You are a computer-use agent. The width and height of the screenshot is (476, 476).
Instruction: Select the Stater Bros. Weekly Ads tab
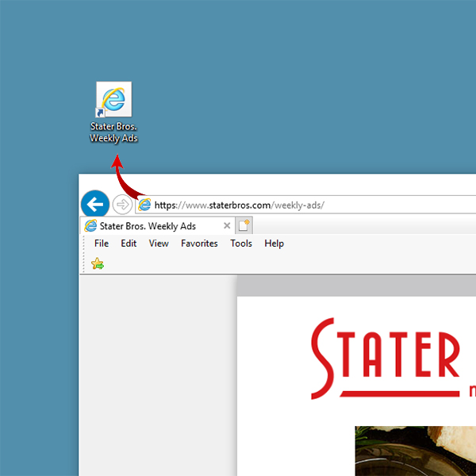click(x=157, y=226)
